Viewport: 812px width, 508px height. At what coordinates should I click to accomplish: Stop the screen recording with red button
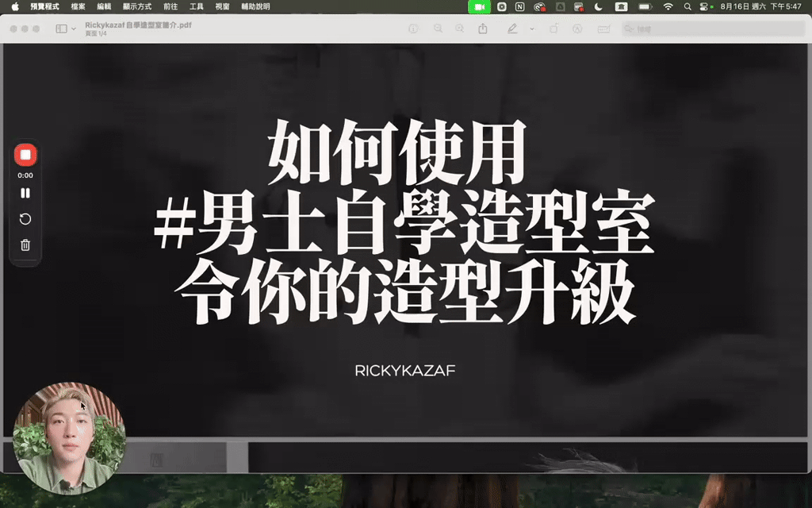(x=25, y=155)
